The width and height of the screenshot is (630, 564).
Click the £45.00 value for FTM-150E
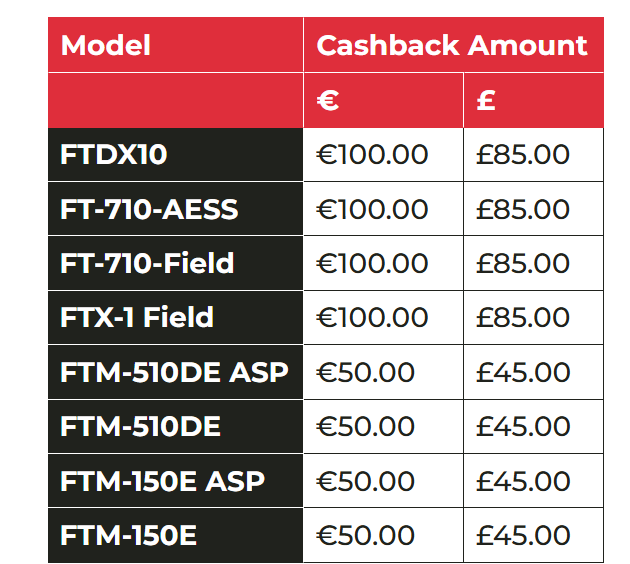click(x=522, y=536)
